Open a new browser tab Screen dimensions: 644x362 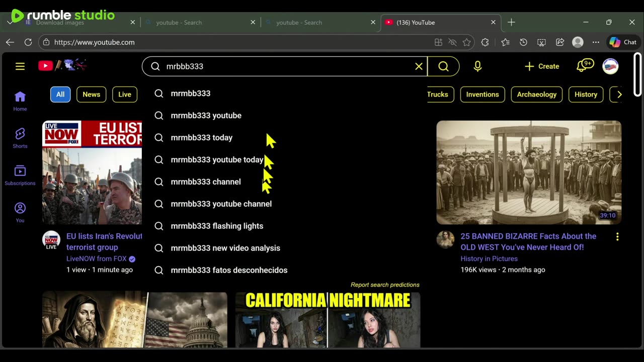511,22
